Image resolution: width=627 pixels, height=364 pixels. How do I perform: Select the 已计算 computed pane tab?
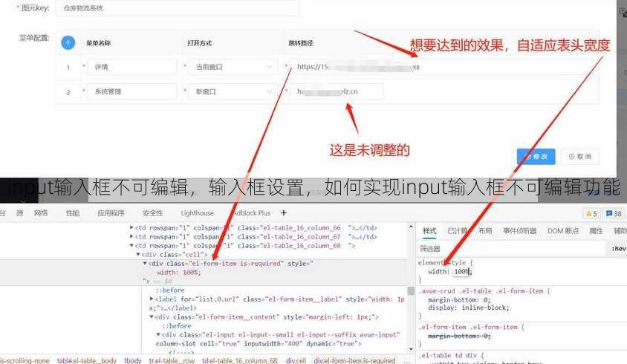(x=457, y=231)
